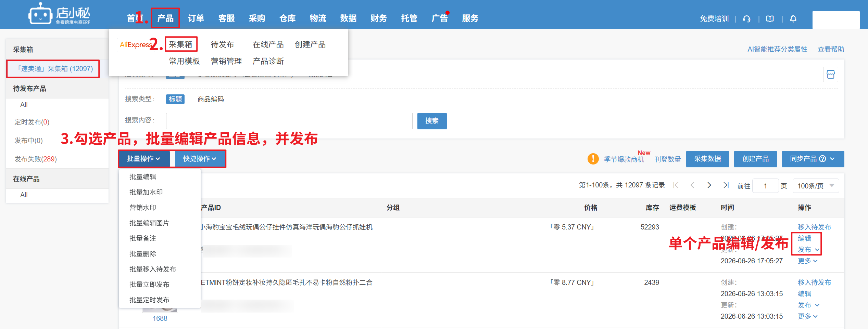The height and width of the screenshot is (329, 868).
Task: Open the notification bell icon
Action: [793, 19]
